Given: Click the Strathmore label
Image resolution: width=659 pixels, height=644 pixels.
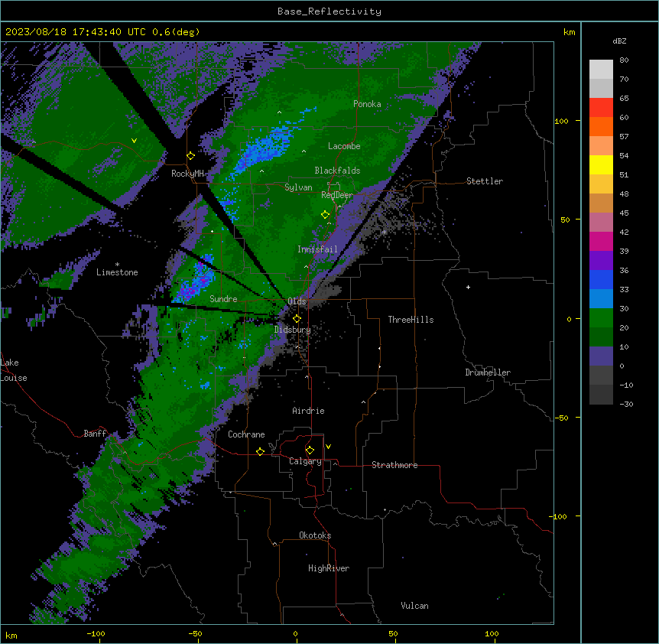Looking at the screenshot, I should click(394, 465).
